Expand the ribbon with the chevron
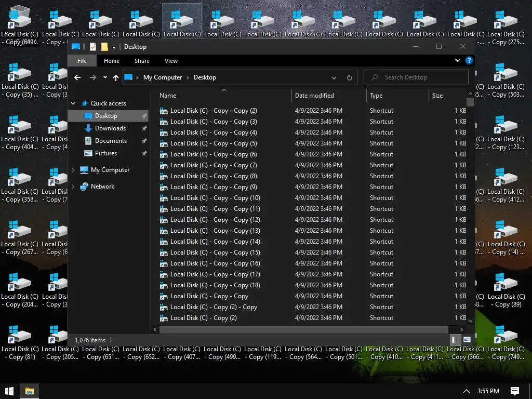Image resolution: width=532 pixels, height=399 pixels. 458,60
